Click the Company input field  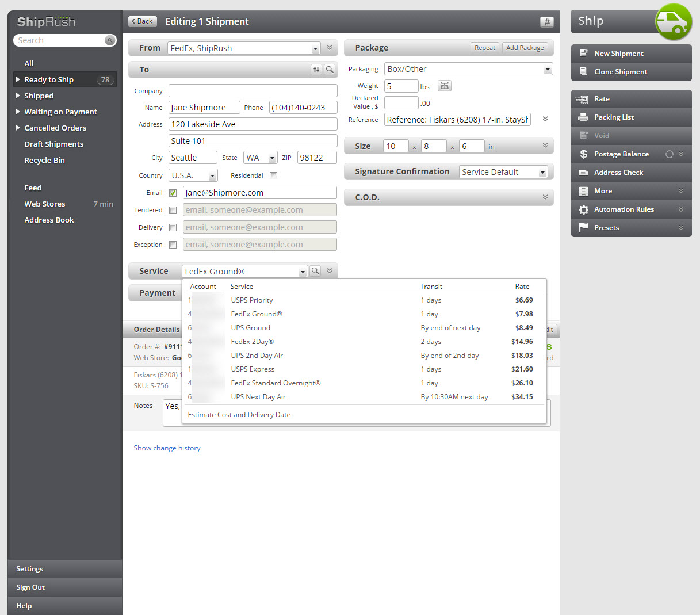pyautogui.click(x=253, y=91)
